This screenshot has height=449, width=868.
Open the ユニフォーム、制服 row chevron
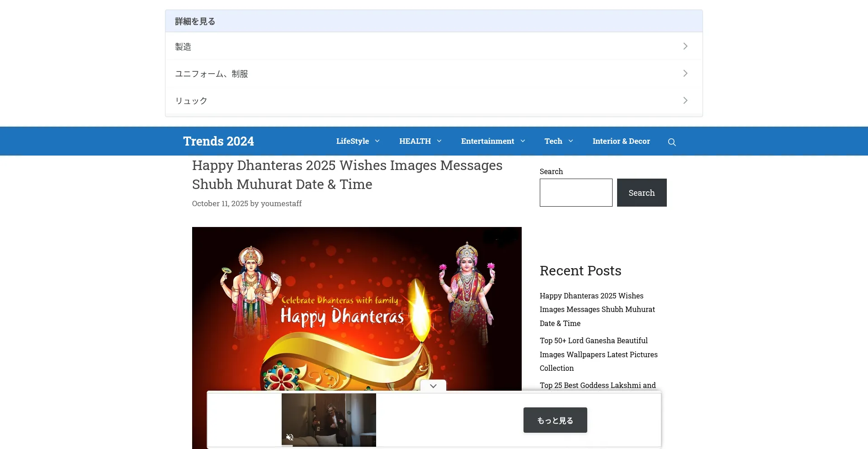pyautogui.click(x=685, y=73)
